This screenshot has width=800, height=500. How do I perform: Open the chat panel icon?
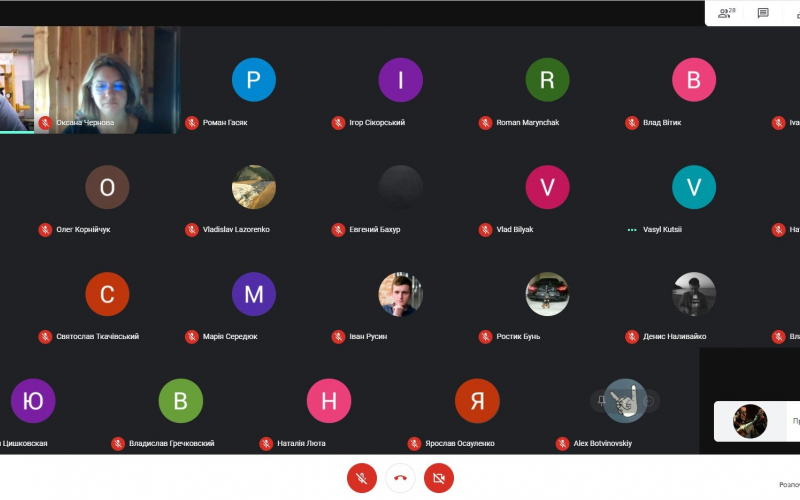763,13
